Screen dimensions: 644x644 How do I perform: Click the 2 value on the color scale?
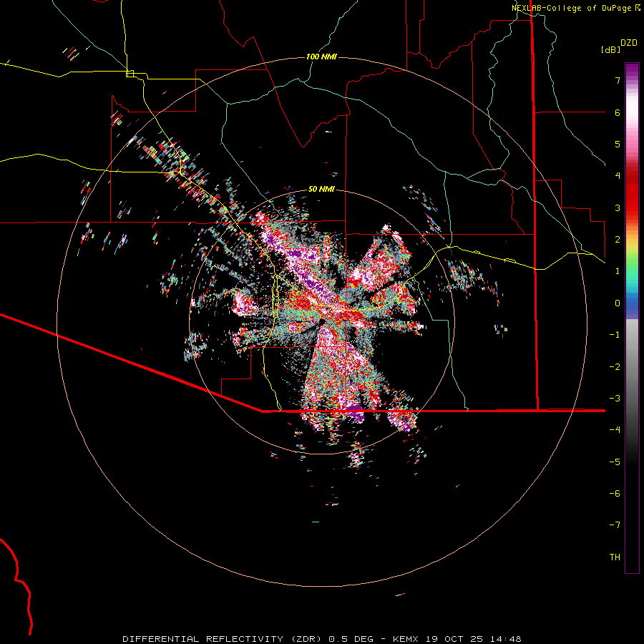coord(618,240)
